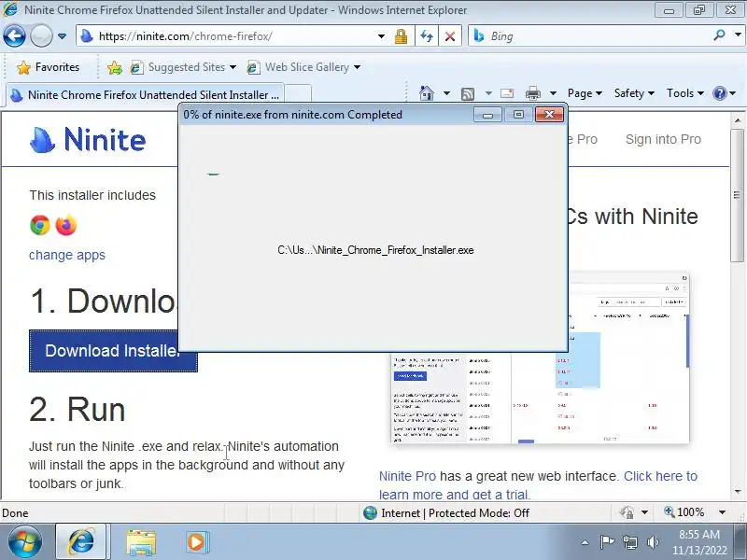Viewport: 747px width, 560px height.
Task: Click the Print icon
Action: coord(532,93)
